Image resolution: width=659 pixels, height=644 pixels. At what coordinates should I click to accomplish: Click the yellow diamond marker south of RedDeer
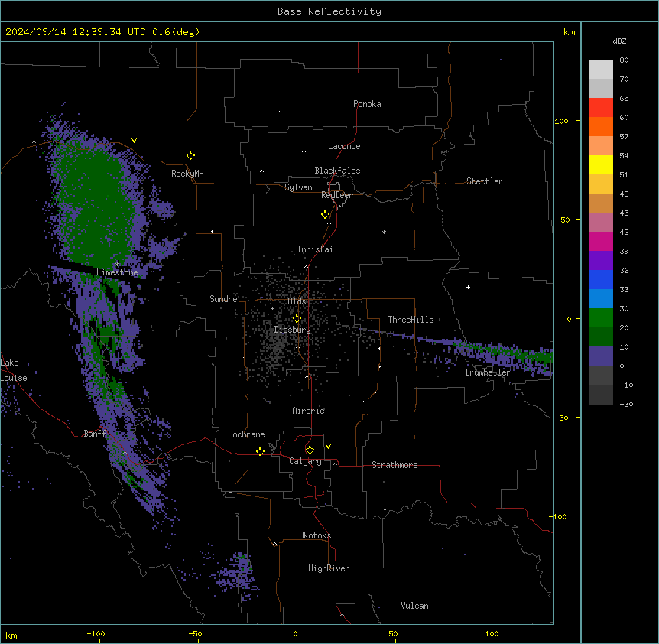[326, 215]
